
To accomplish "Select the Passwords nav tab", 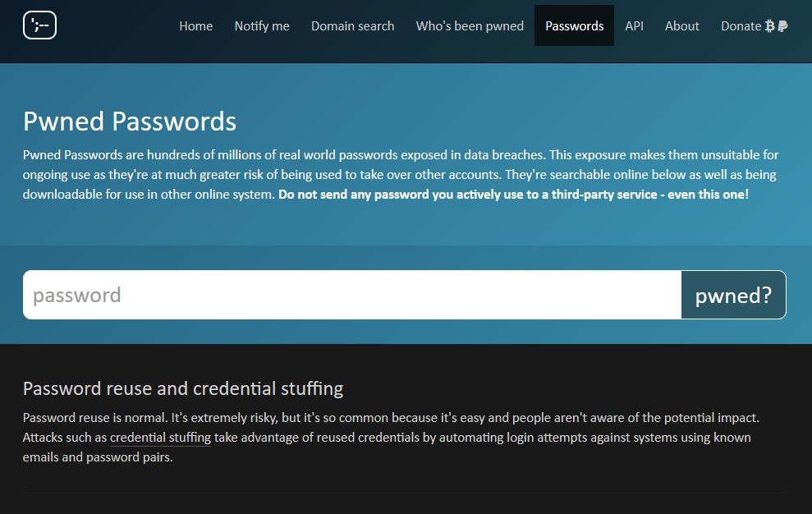I will (x=574, y=26).
